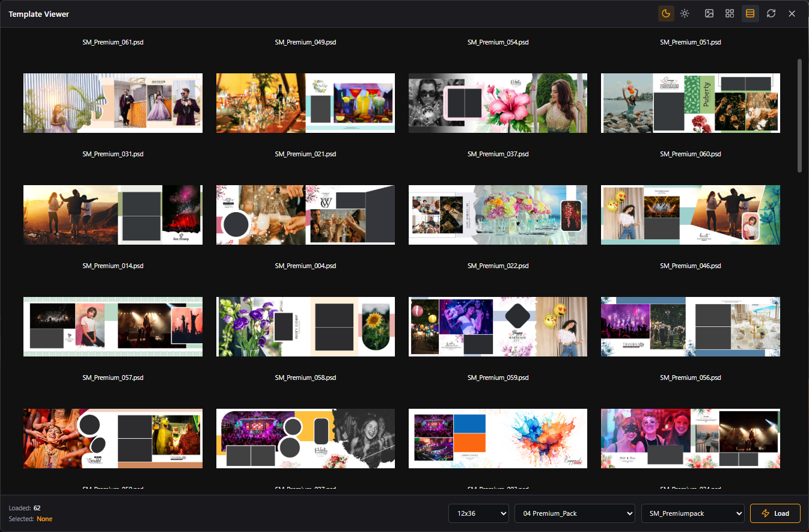Click the Loaded: 62 status text
This screenshot has height=532, width=809.
coord(25,508)
